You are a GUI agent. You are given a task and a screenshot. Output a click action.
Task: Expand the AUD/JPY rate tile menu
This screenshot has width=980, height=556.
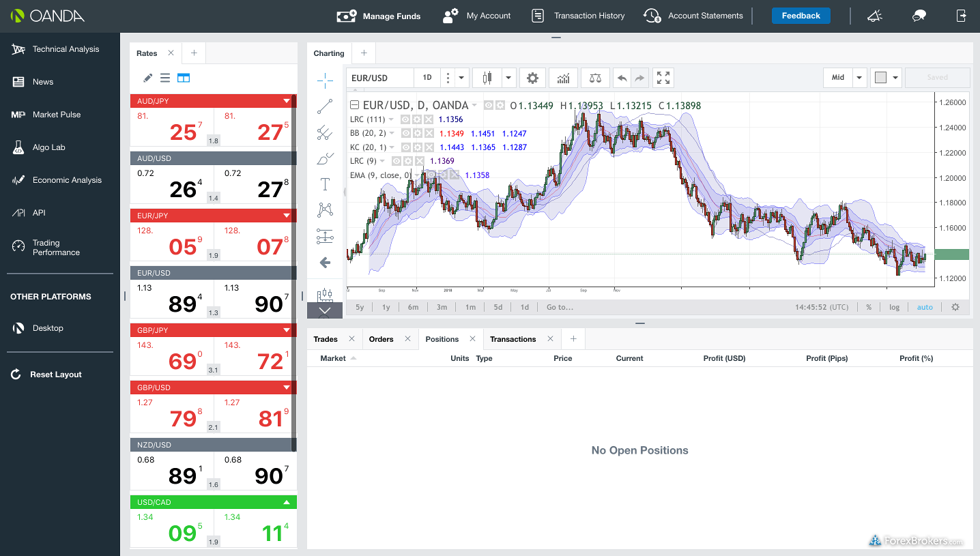pos(287,101)
